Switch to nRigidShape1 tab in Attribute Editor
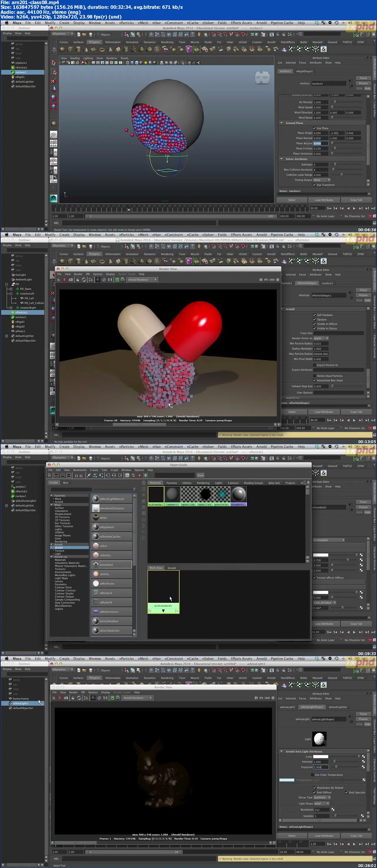 point(304,71)
